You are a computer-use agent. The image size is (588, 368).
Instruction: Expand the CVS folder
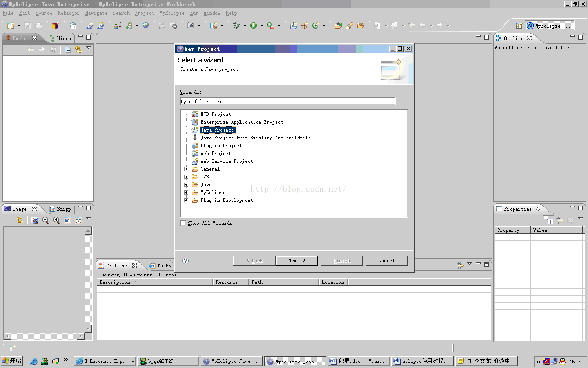187,177
